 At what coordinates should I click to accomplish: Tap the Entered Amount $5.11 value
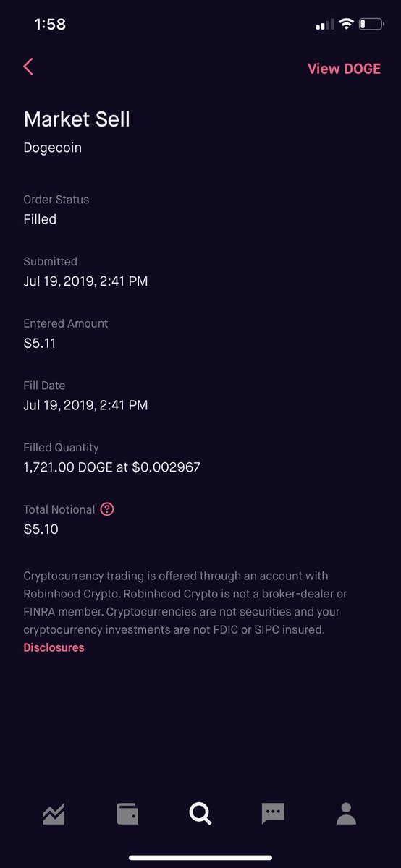pyautogui.click(x=40, y=344)
